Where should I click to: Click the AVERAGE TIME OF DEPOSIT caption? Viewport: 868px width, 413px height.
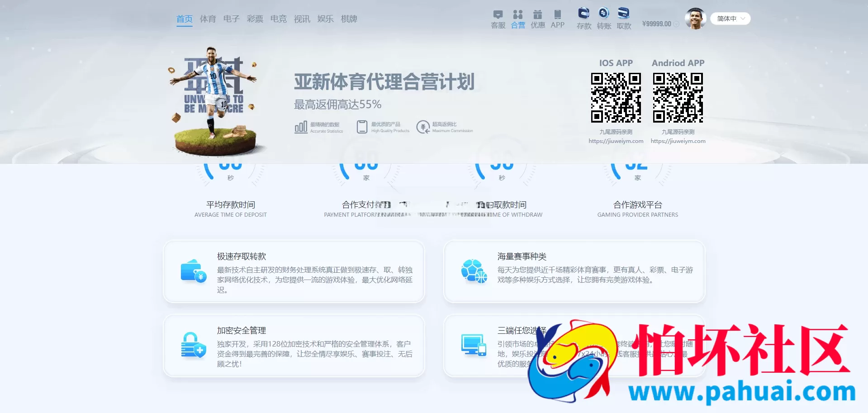231,215
